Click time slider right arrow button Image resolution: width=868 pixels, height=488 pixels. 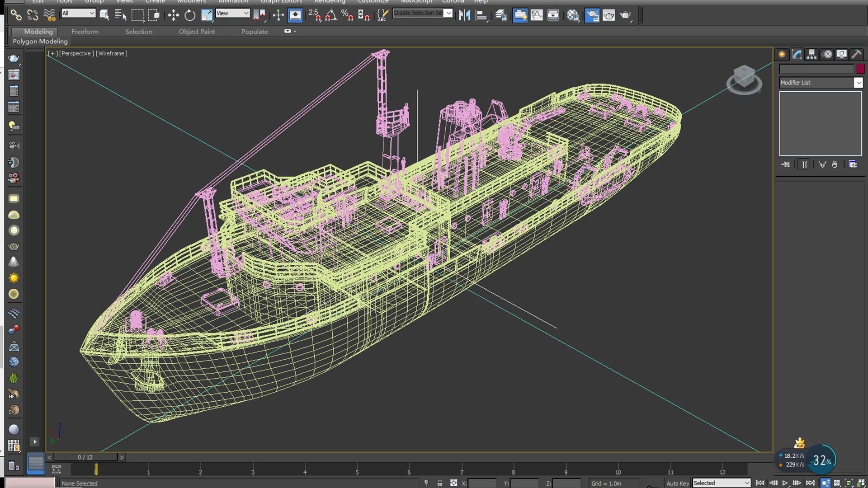point(122,457)
